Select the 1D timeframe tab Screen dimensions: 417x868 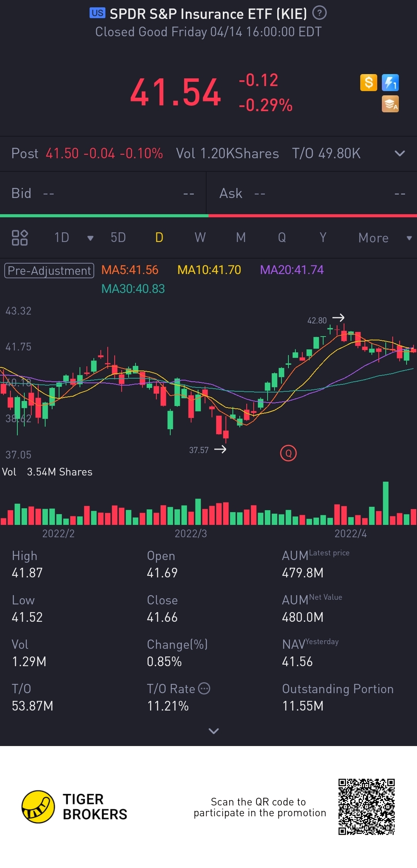pos(62,237)
